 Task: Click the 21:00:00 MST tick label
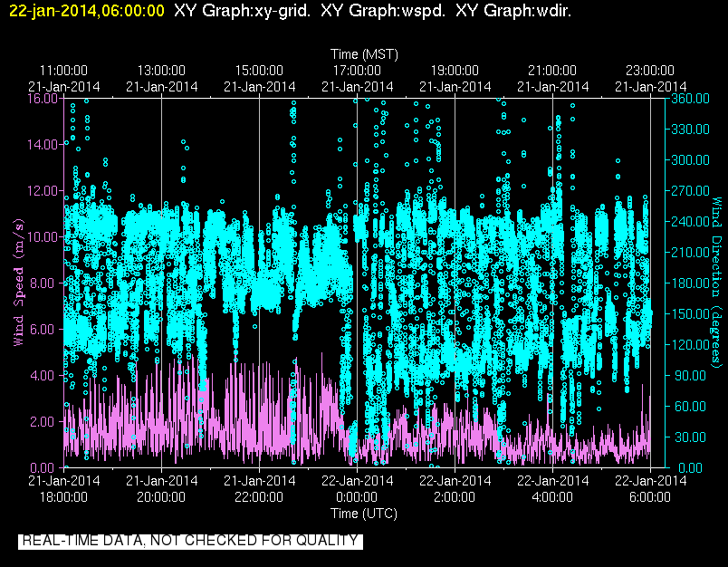(x=552, y=71)
